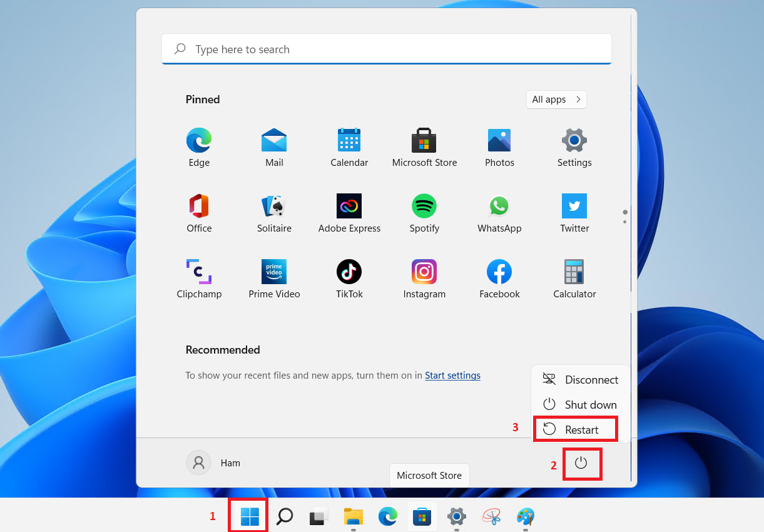
Task: Select Disconnect from the power menu
Action: pos(580,379)
